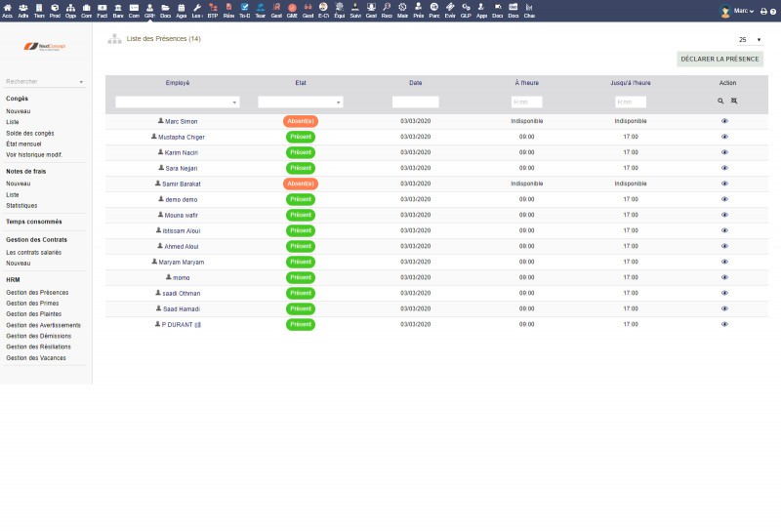Open Gestion des Présences in sidebar

pyautogui.click(x=37, y=292)
